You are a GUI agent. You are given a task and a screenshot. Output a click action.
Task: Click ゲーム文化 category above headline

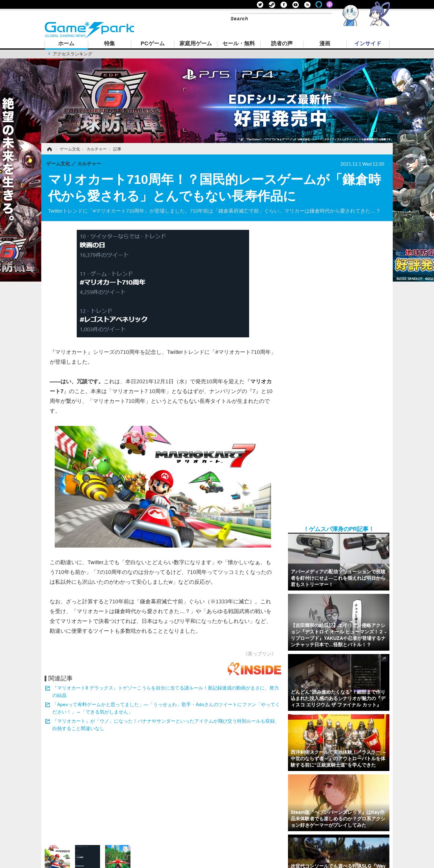(58, 164)
